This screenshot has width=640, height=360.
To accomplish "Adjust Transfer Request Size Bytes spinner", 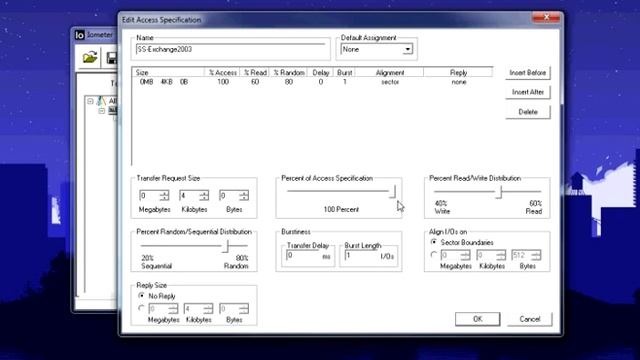I will point(244,196).
